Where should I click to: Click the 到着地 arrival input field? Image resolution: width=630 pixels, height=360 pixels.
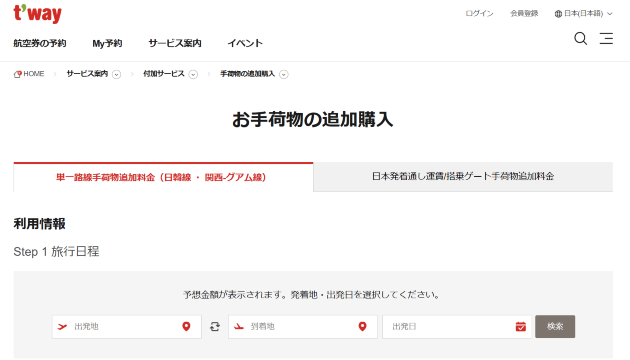coord(303,327)
